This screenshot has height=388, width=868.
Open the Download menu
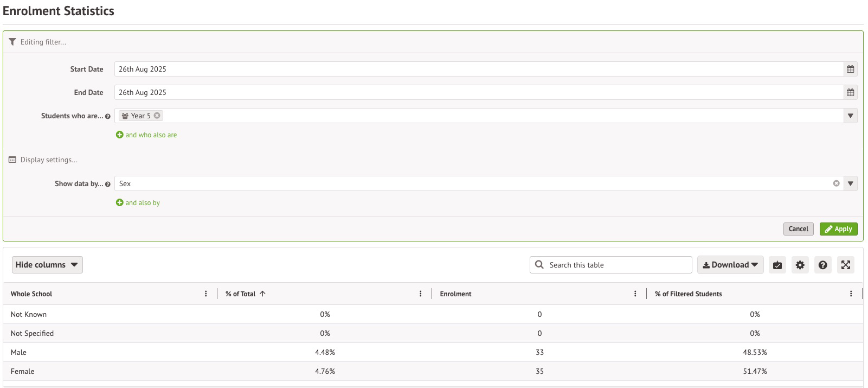pos(730,265)
